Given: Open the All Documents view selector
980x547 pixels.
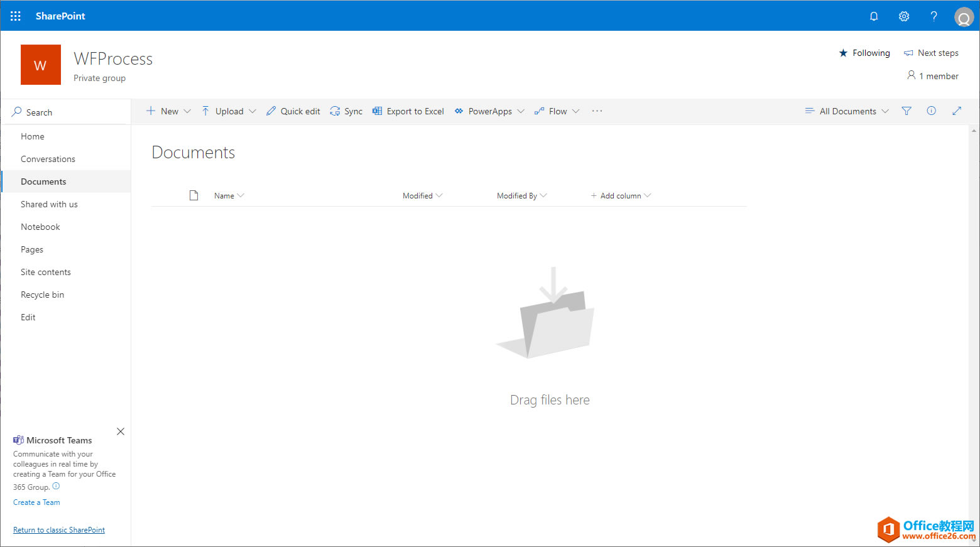Looking at the screenshot, I should [847, 111].
